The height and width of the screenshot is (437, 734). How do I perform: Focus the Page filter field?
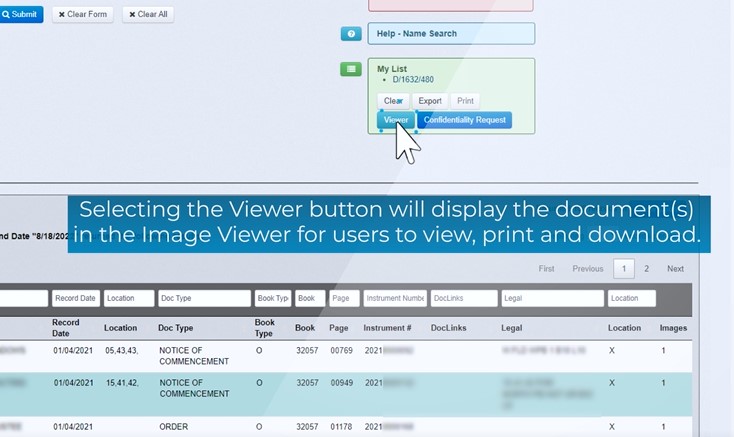coord(345,299)
